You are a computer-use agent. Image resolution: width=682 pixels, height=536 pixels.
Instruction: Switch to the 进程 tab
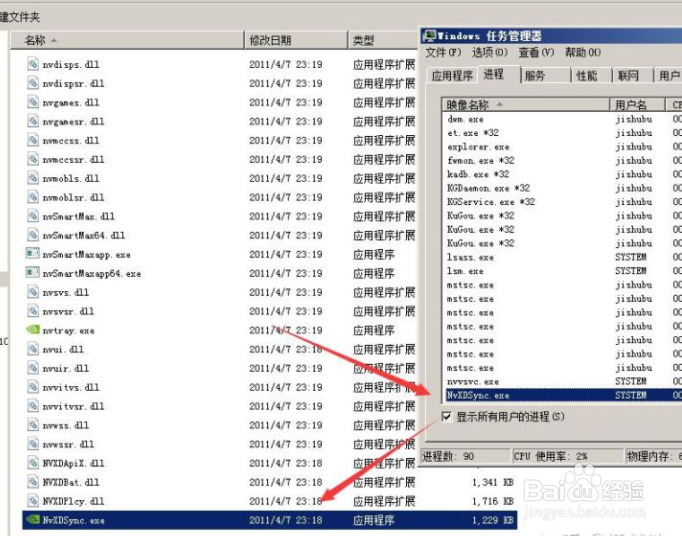[x=498, y=74]
